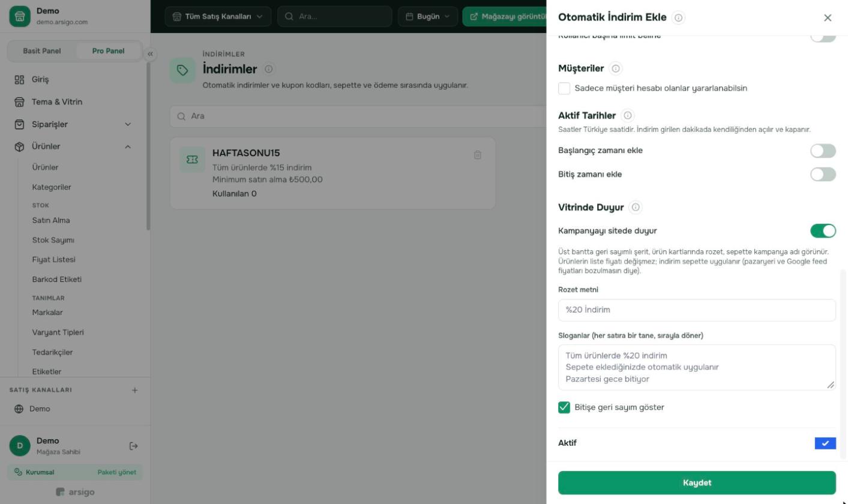
Task: Enable Başlangıç zamanı ekle toggle
Action: (823, 151)
